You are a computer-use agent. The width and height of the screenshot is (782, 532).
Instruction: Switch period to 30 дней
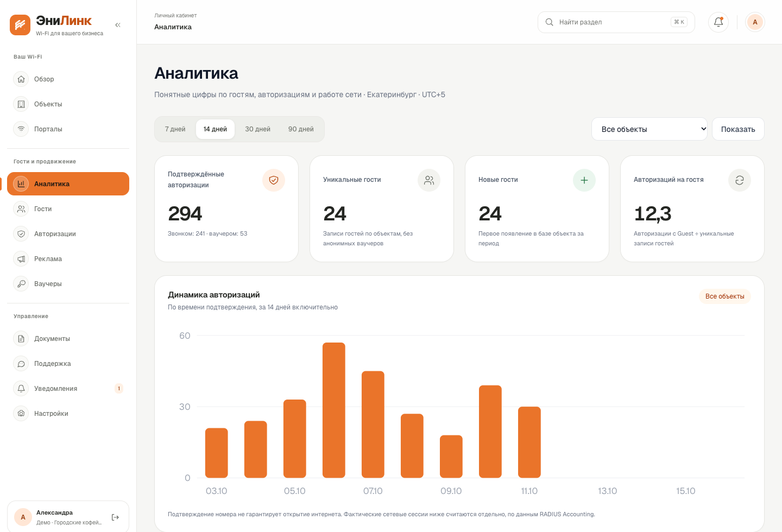(x=257, y=129)
